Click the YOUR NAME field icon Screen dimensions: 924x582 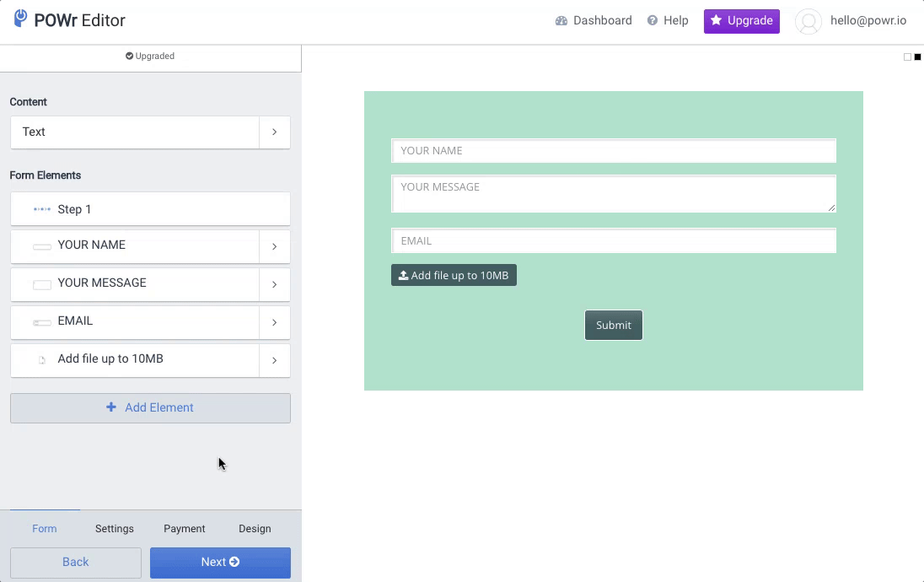[42, 246]
